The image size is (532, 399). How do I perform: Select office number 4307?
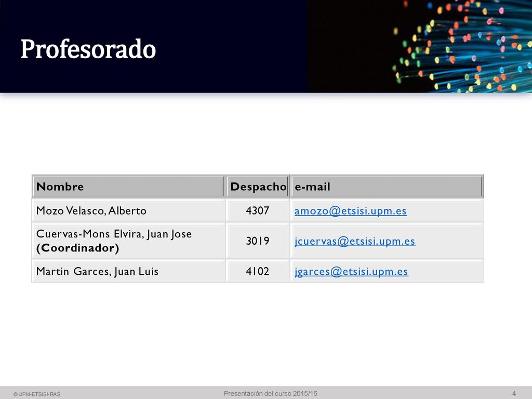(x=258, y=211)
